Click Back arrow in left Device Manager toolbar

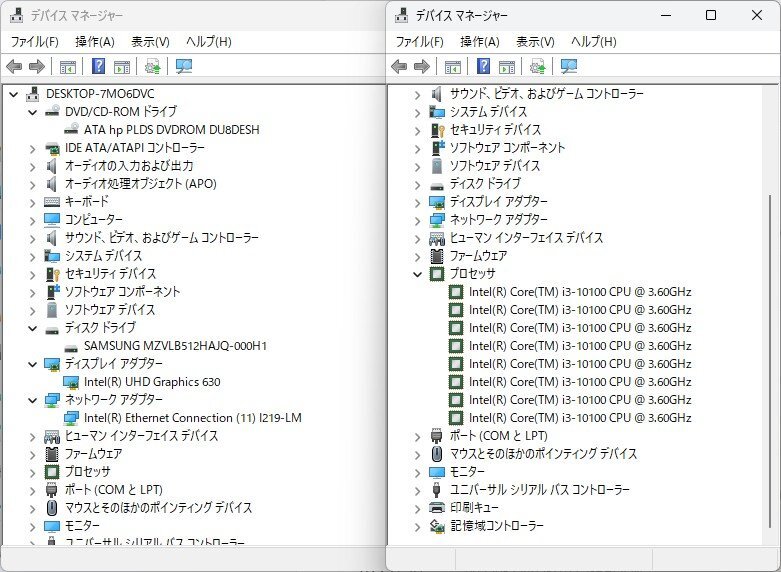pos(14,66)
